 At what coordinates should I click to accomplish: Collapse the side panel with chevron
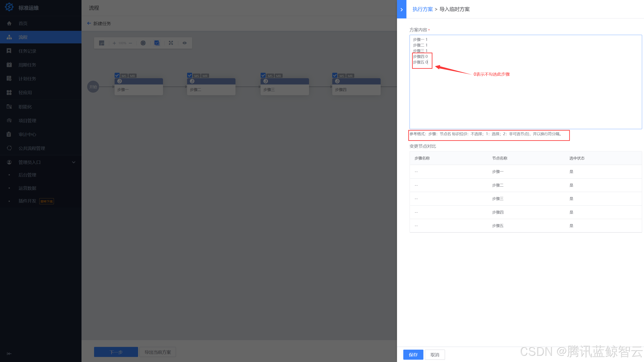(401, 9)
